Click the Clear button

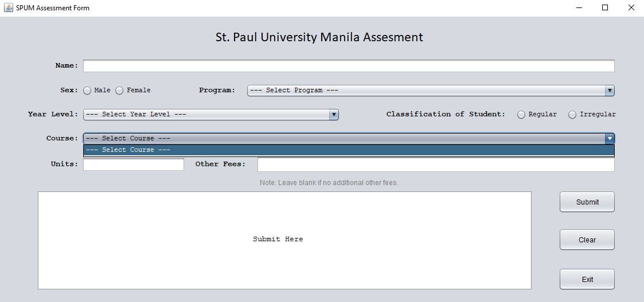pos(587,240)
